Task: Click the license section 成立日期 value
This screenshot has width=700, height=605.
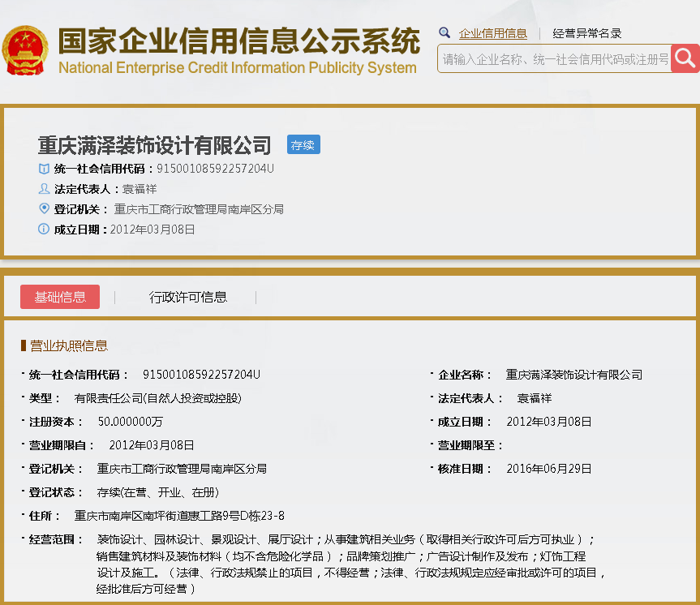Action: point(548,422)
